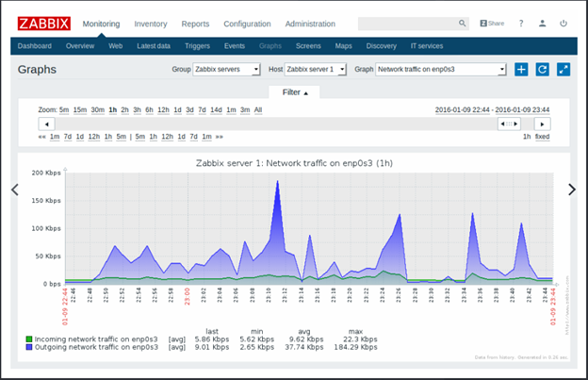588x380 pixels.
Task: Open the Reports menu
Action: point(195,24)
